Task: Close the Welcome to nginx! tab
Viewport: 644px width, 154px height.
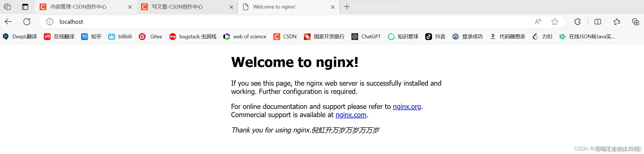Action: pos(333,7)
